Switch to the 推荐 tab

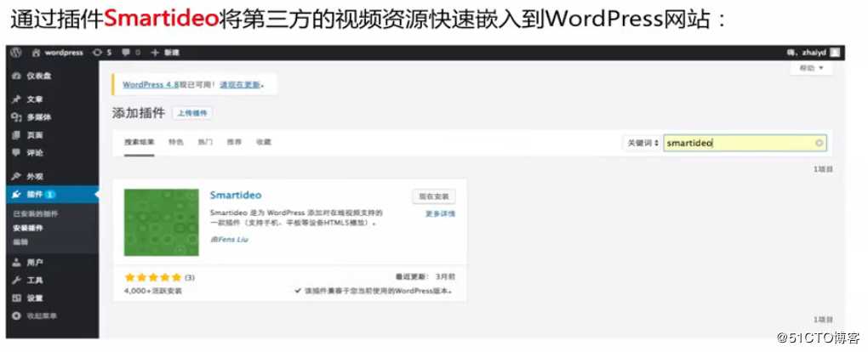(x=234, y=142)
